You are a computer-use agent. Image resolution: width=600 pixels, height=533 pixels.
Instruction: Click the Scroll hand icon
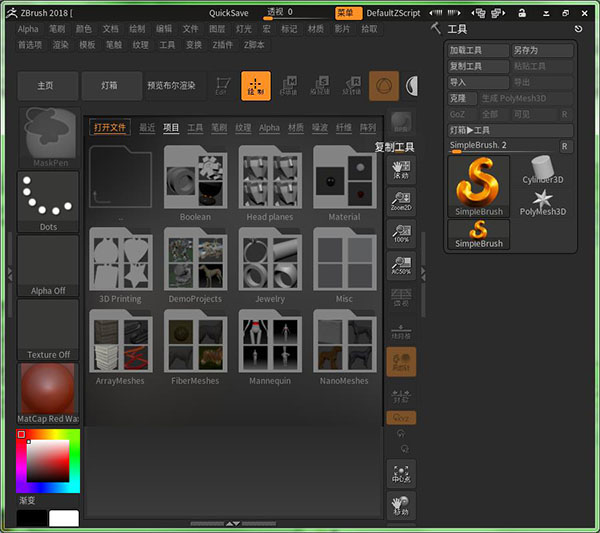[401, 170]
